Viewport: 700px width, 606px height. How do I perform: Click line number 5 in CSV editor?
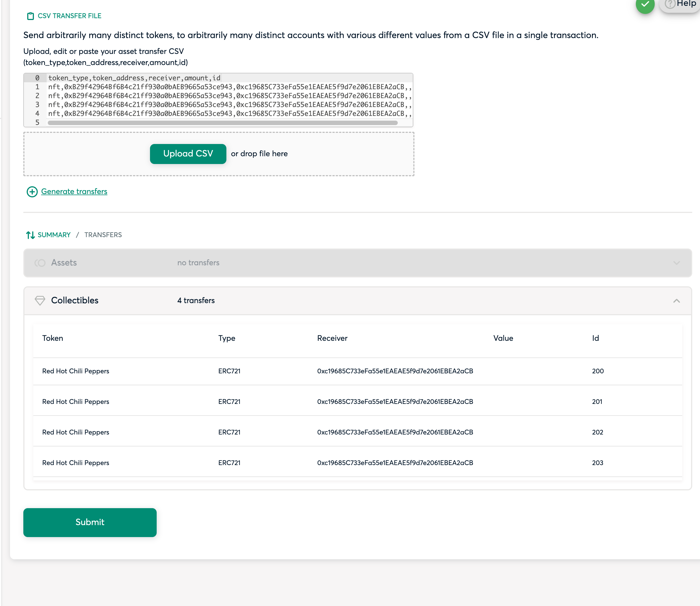pyautogui.click(x=37, y=122)
